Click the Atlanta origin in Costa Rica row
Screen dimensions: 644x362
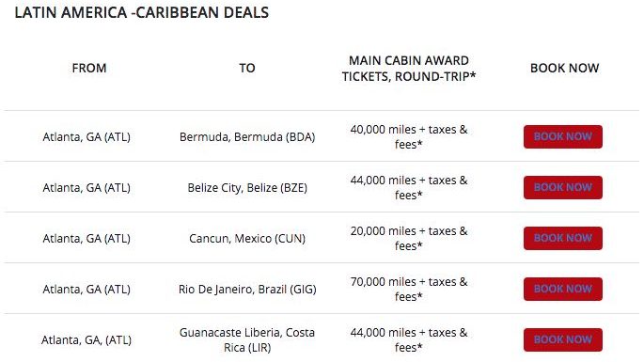tap(86, 339)
